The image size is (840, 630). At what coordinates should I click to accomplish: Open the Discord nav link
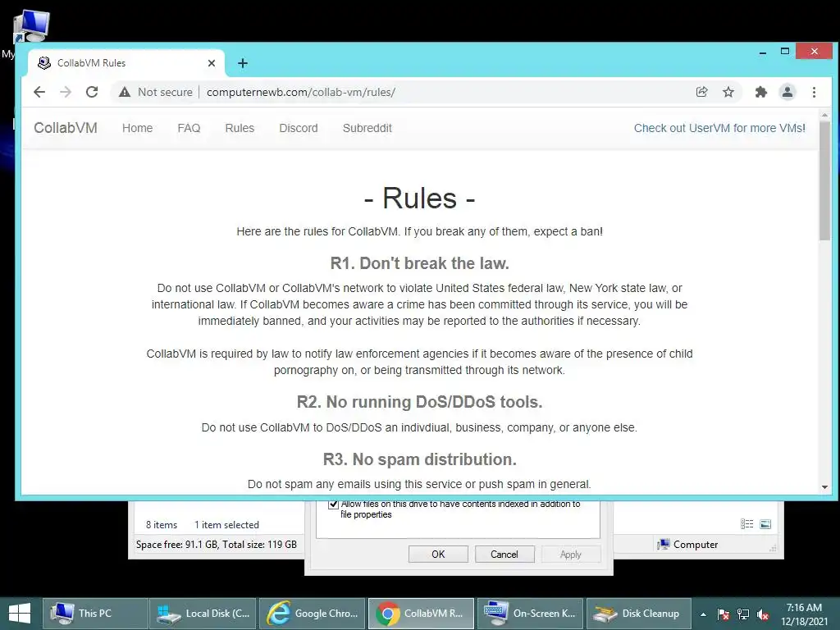(299, 128)
